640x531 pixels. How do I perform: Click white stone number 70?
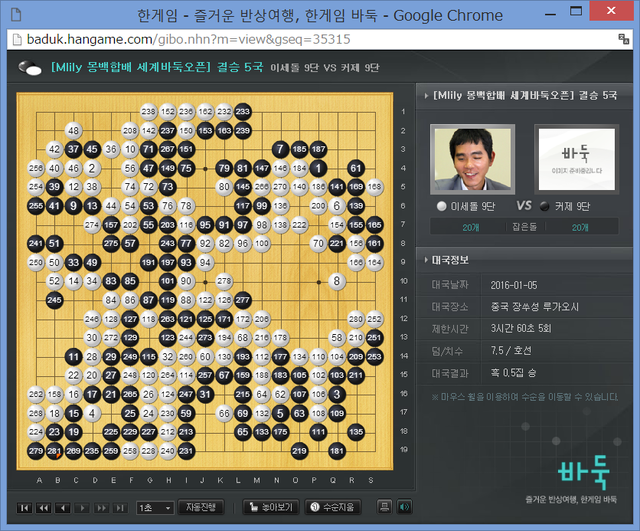318,244
